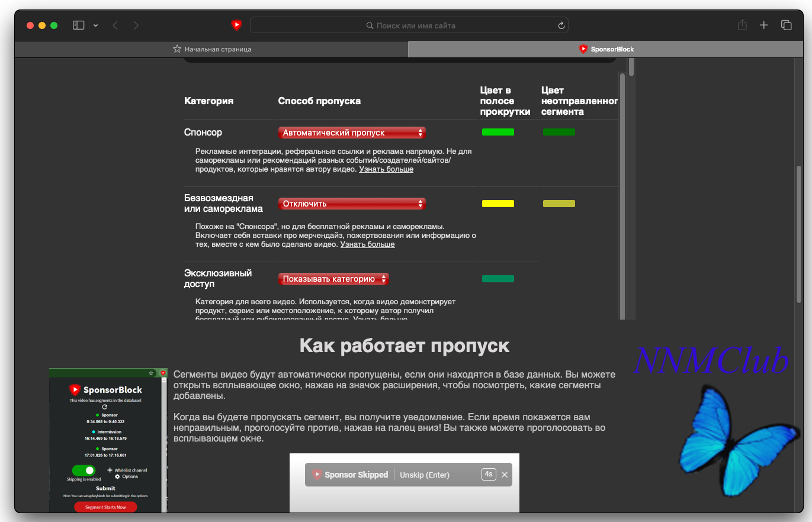Toggle the Safari sidebar button
This screenshot has height=522, width=812.
point(78,25)
